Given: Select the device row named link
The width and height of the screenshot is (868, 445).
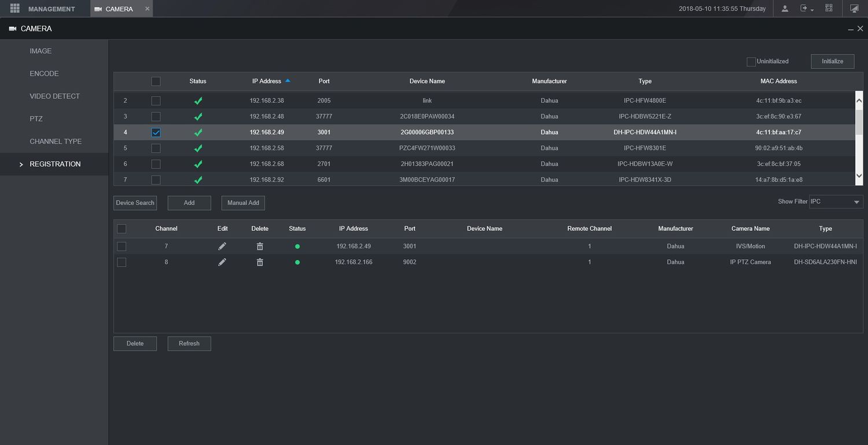Looking at the screenshot, I should pyautogui.click(x=427, y=101).
